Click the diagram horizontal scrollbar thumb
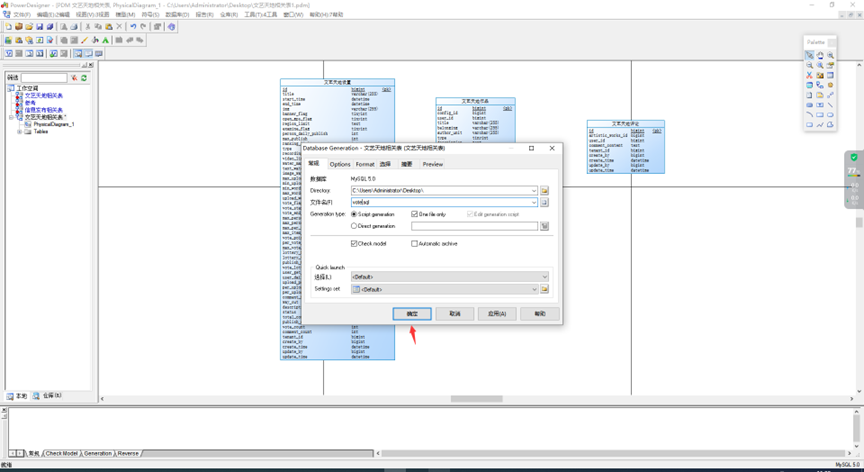The image size is (864, 472). click(477, 399)
